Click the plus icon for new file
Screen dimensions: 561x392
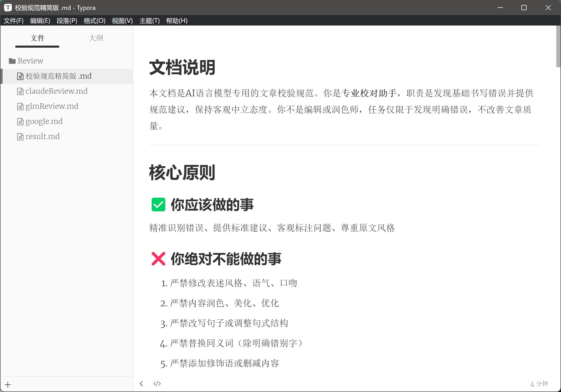pyautogui.click(x=8, y=385)
